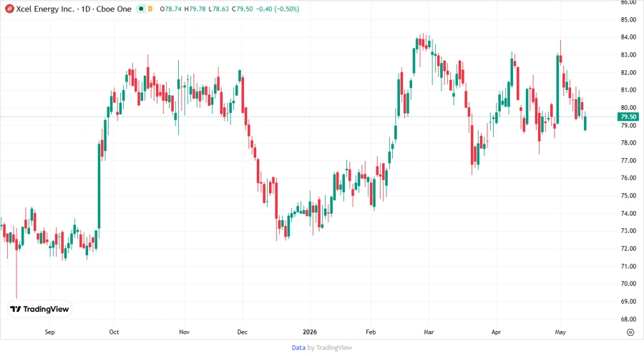
Task: Click the 77.00 price axis label
Action: 628,160
